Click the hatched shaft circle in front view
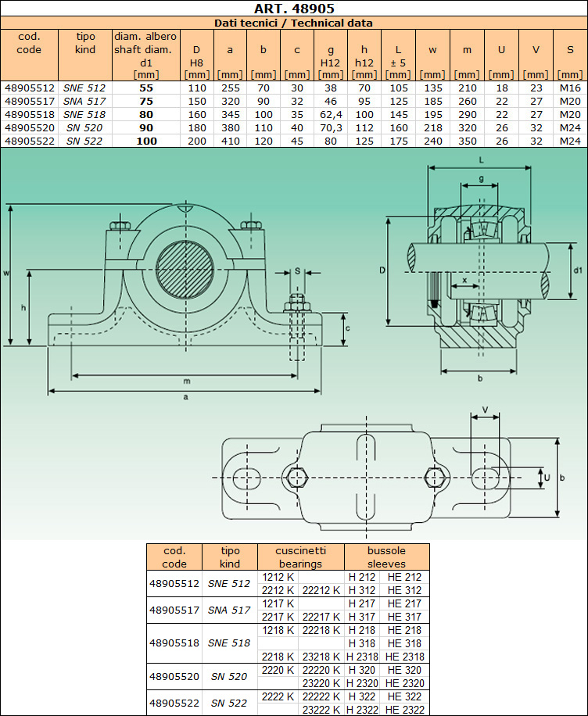Image resolution: width=588 pixels, height=716 pixels. pyautogui.click(x=185, y=270)
